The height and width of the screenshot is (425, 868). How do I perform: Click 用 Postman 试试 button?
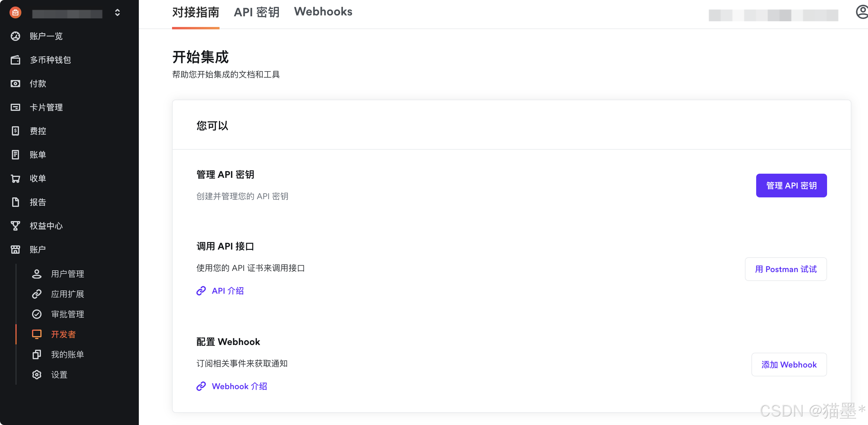[786, 269]
